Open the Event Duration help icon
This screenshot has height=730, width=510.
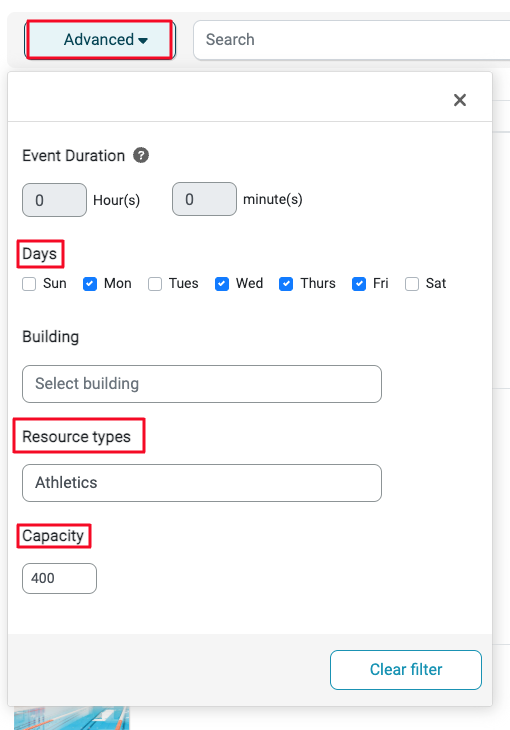pyautogui.click(x=141, y=155)
